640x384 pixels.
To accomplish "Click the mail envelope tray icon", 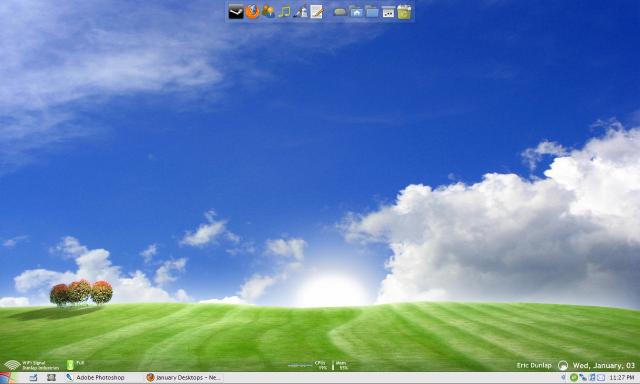I will [601, 378].
